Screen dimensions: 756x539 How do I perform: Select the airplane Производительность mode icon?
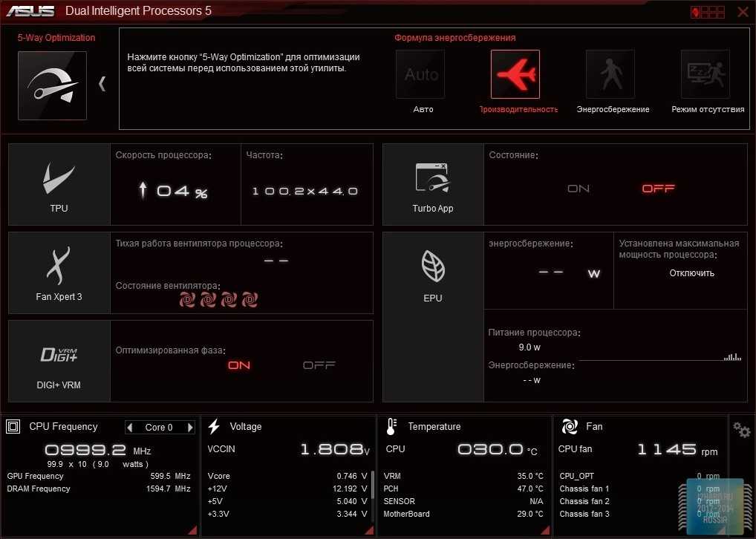515,74
